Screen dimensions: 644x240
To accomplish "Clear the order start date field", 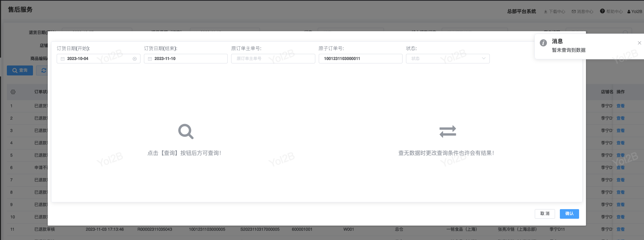I will tap(135, 59).
